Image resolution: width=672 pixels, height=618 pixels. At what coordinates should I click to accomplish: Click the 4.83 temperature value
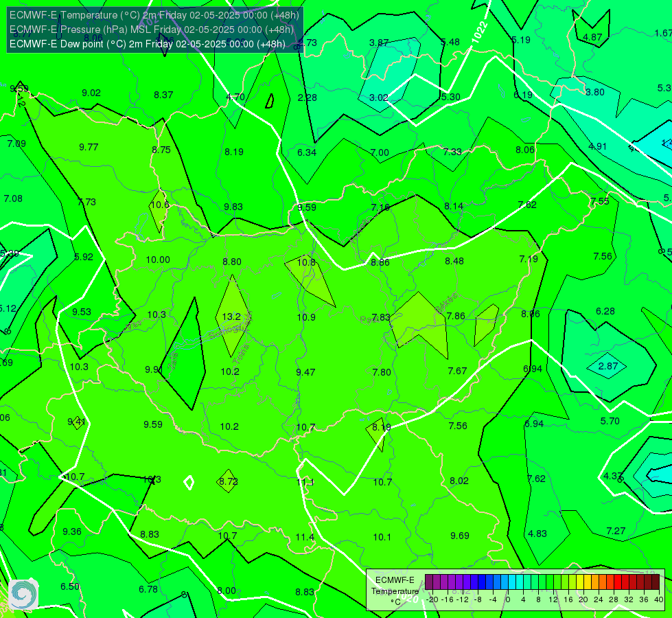coord(537,534)
